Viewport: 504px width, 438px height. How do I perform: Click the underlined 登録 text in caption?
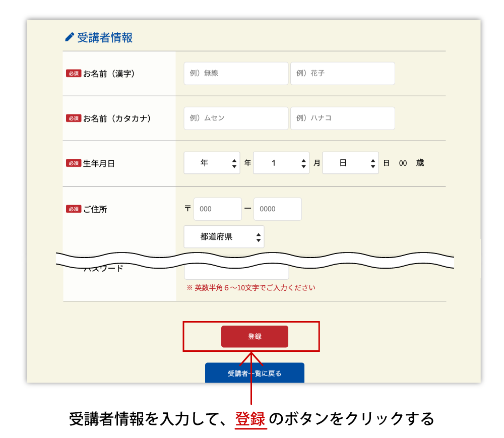[x=250, y=419]
